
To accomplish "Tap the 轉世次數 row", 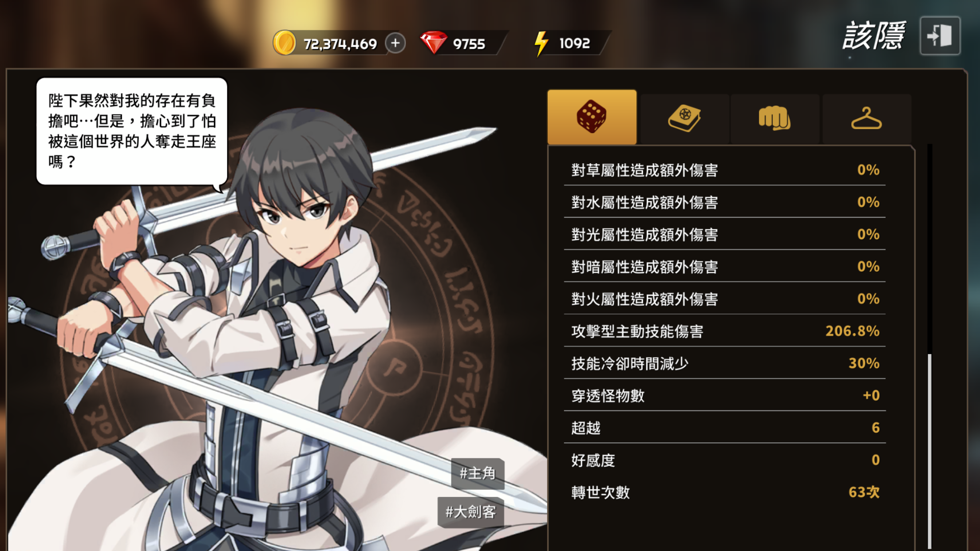I will pos(725,492).
